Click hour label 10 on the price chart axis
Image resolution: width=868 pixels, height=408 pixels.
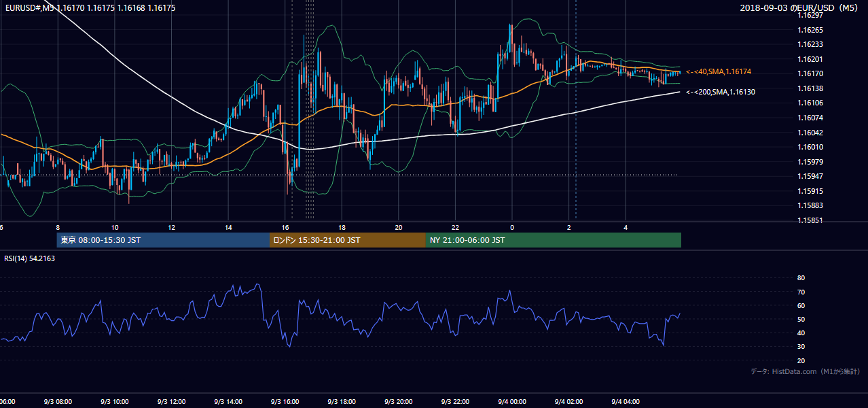115,227
